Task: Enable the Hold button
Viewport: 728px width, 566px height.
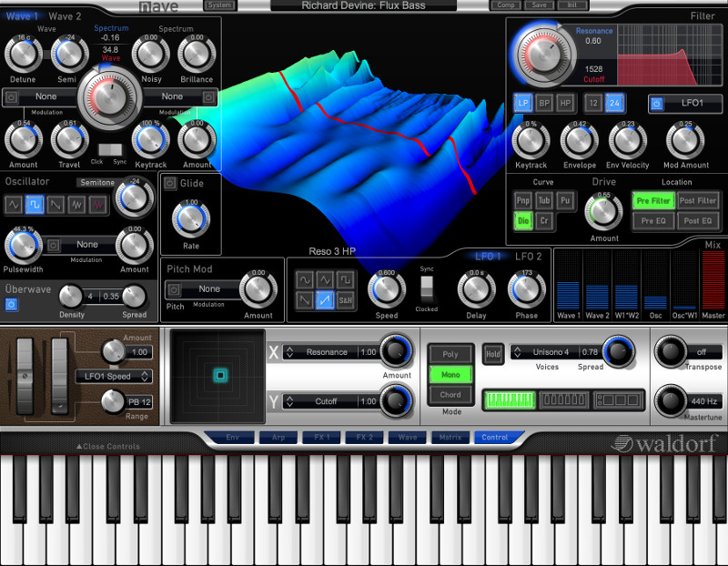Action: [x=492, y=355]
